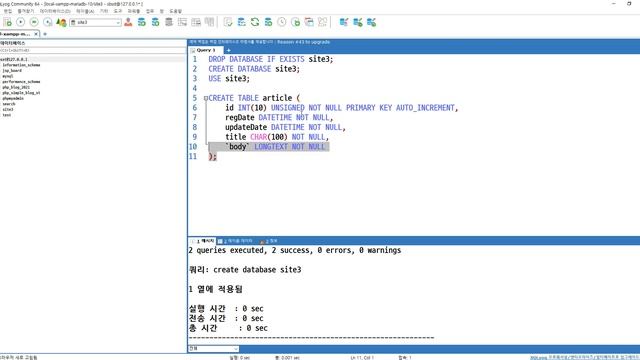
Task: Open the active database dropdown showing site3
Action: click(x=95, y=22)
